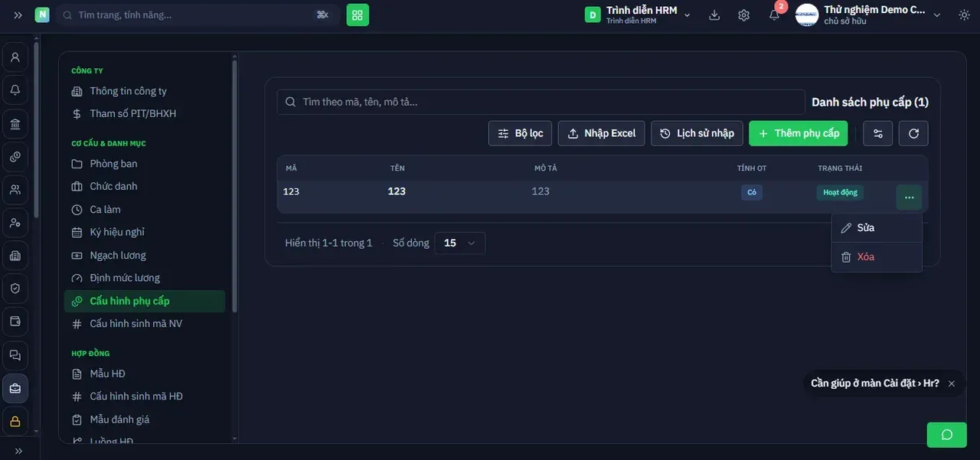Open the Số dòng page size dropdown
The image size is (980, 460).
point(459,243)
